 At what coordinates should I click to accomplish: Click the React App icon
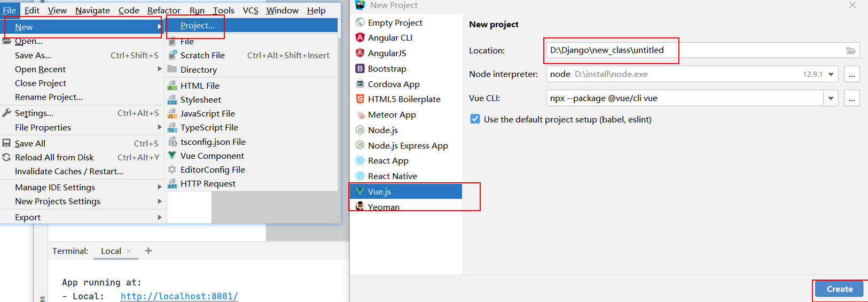coord(360,160)
